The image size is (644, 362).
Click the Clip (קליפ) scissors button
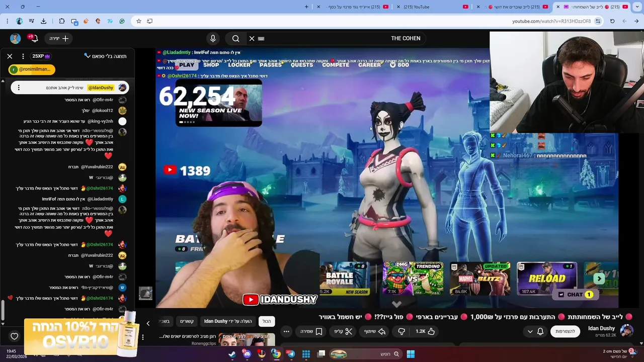coord(343,331)
